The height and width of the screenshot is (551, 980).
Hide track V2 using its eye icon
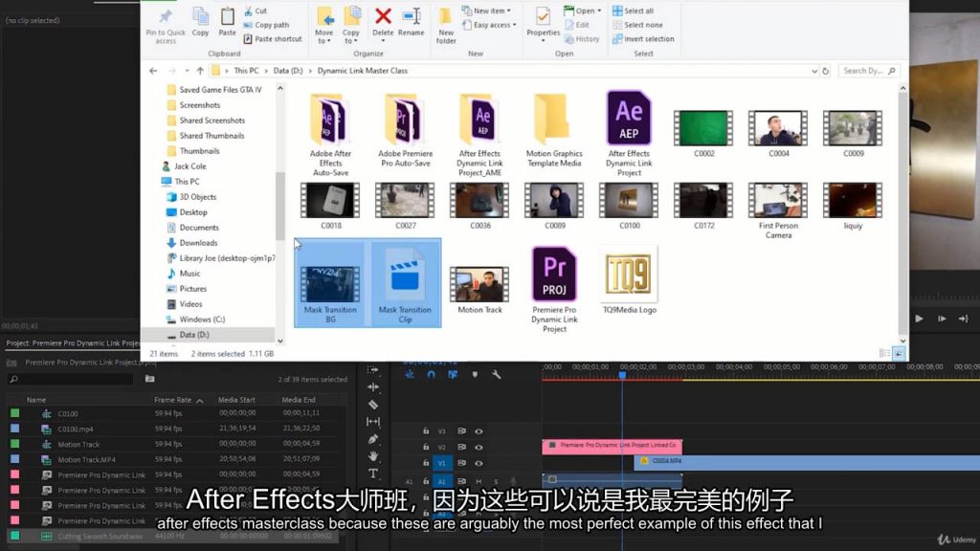click(479, 448)
